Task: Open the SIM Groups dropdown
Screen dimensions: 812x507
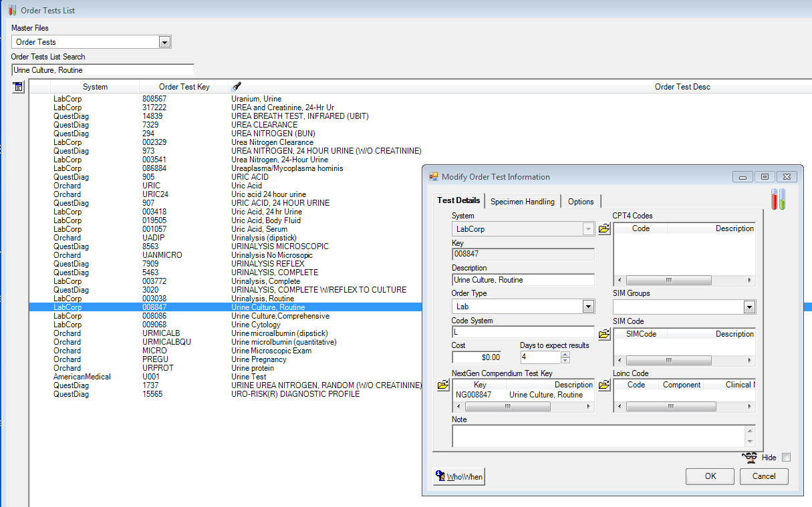Action: [749, 307]
